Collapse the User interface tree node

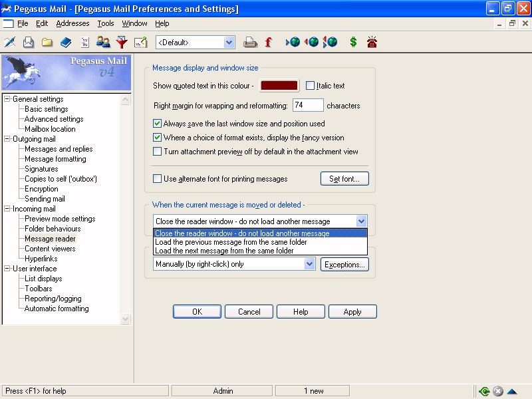(7, 269)
